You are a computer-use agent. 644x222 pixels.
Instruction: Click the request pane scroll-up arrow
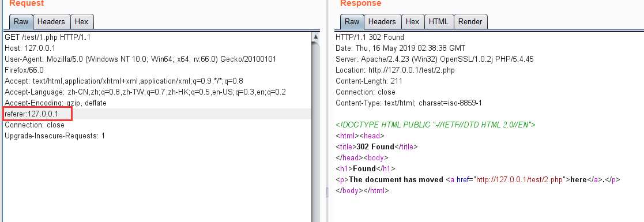coord(315,36)
